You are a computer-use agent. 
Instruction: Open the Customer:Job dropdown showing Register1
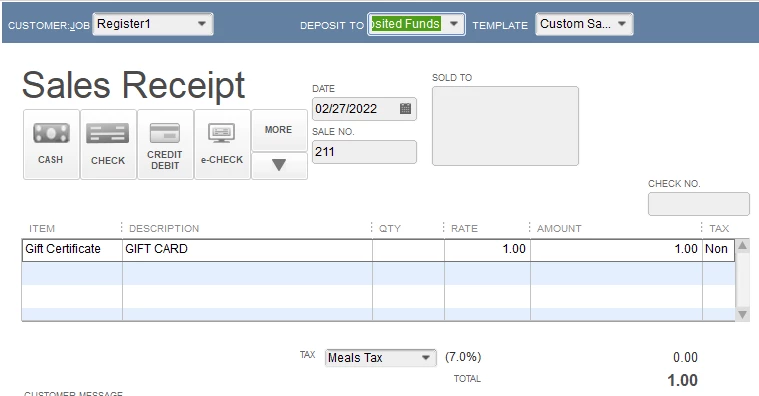click(x=152, y=24)
